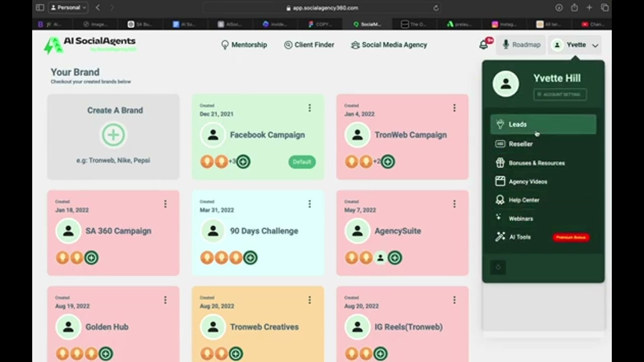The image size is (644, 362).
Task: Click the browser share icon
Action: [x=574, y=8]
